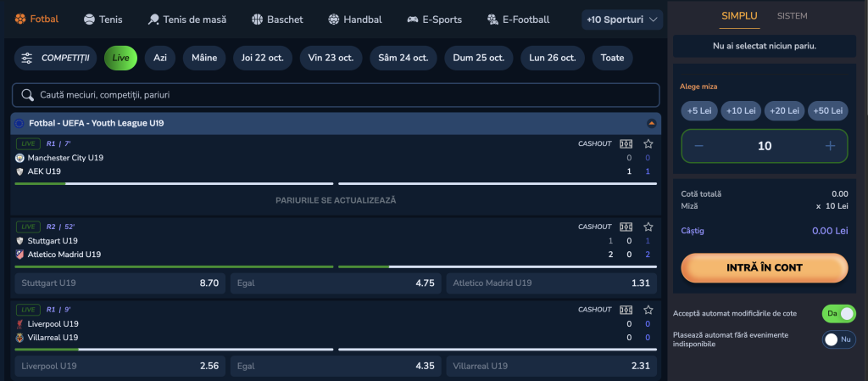Show Toate dates filter
868x381 pixels.
(612, 59)
